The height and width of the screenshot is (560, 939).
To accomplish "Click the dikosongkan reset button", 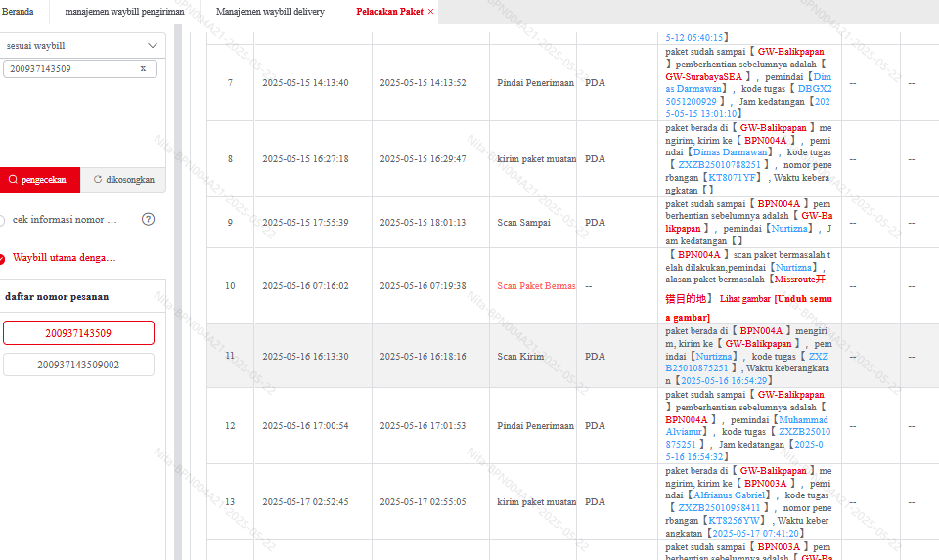I will [x=123, y=180].
